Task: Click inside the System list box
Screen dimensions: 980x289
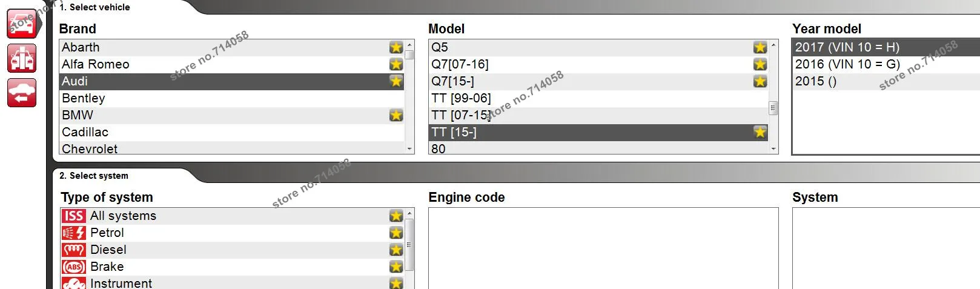Action: [x=886, y=248]
